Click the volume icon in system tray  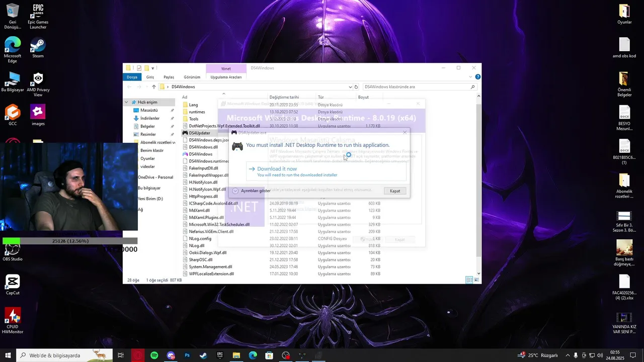[600, 355]
